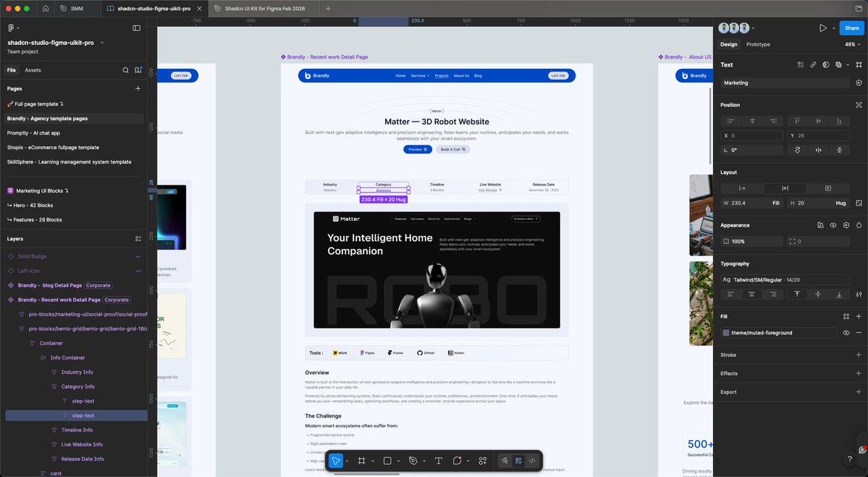
Task: Open the Pen tool options arrow
Action: (x=424, y=461)
